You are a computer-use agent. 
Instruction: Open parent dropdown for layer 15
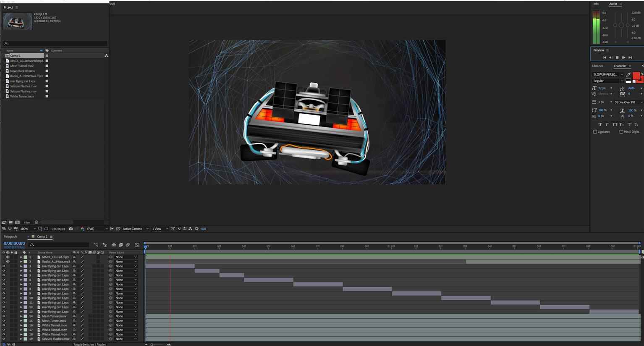click(x=126, y=321)
